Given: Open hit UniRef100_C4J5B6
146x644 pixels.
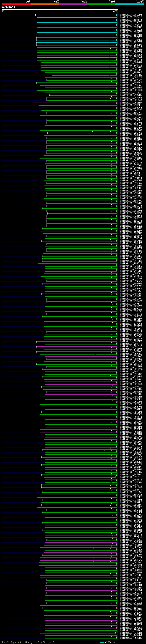Looking at the screenshot, I should (131, 527).
